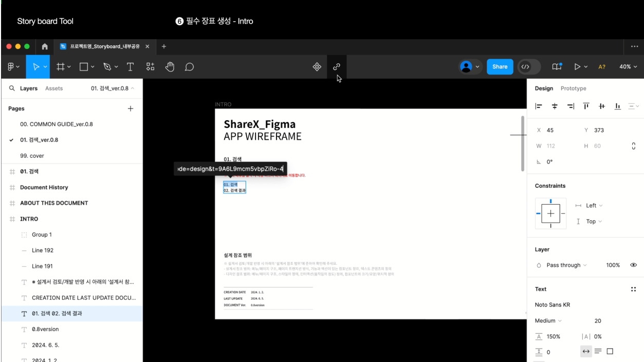This screenshot has height=362, width=644.
Task: Select the Rectangle shape tool
Action: 84,67
